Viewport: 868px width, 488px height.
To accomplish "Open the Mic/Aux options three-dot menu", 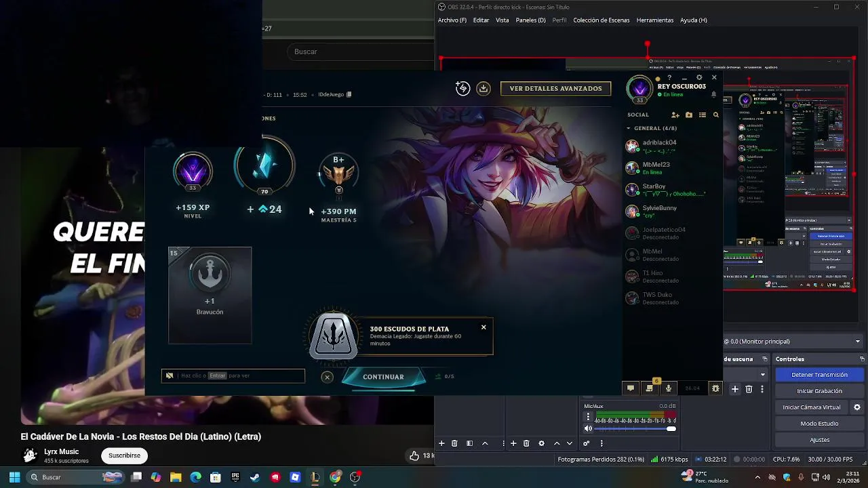I will tap(588, 418).
